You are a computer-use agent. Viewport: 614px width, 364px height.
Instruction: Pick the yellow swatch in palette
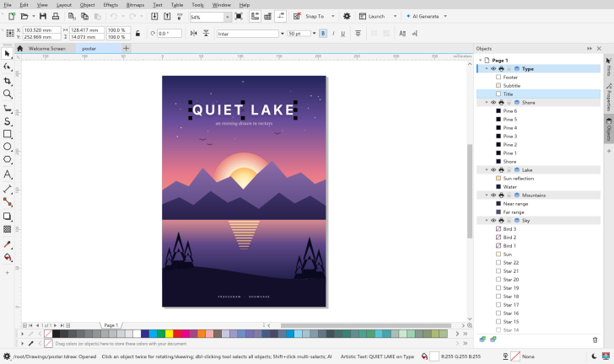click(169, 334)
